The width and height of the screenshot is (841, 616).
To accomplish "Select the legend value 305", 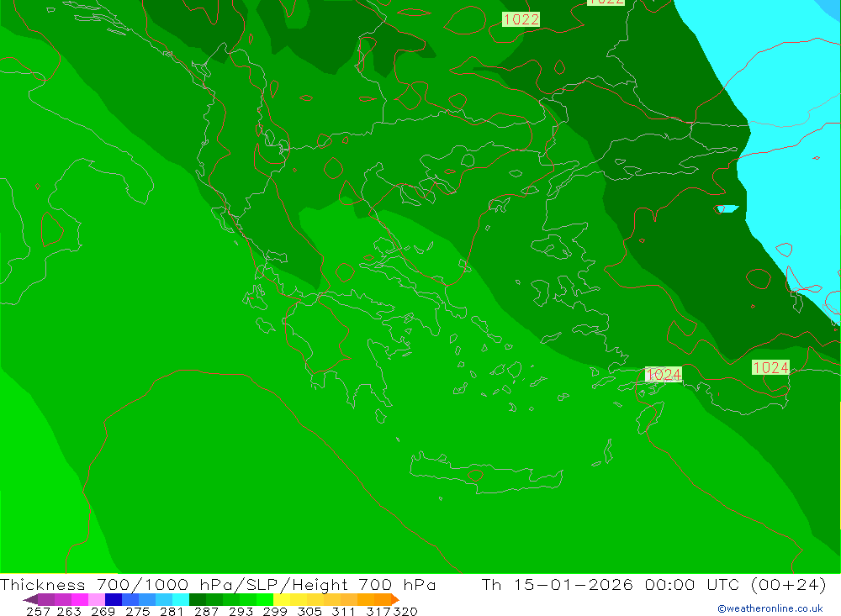I will [309, 611].
